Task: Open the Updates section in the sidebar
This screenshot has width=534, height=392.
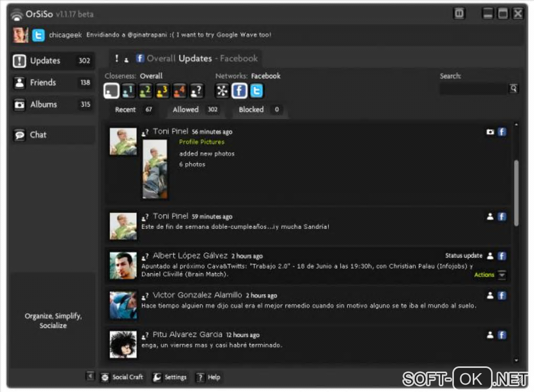Action: point(53,61)
